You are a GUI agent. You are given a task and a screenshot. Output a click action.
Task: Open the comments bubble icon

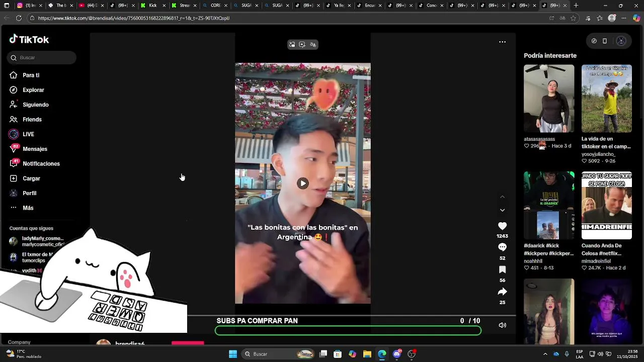tap(502, 247)
